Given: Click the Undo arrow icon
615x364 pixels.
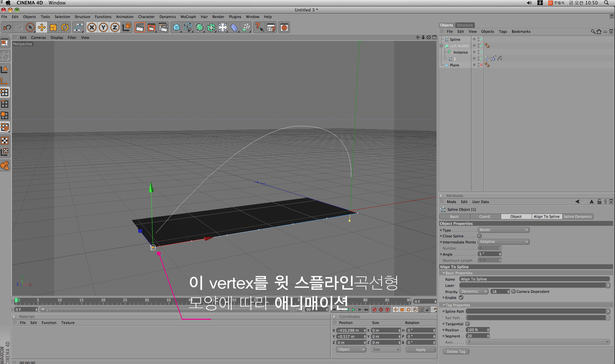Looking at the screenshot, I should pyautogui.click(x=7, y=28).
